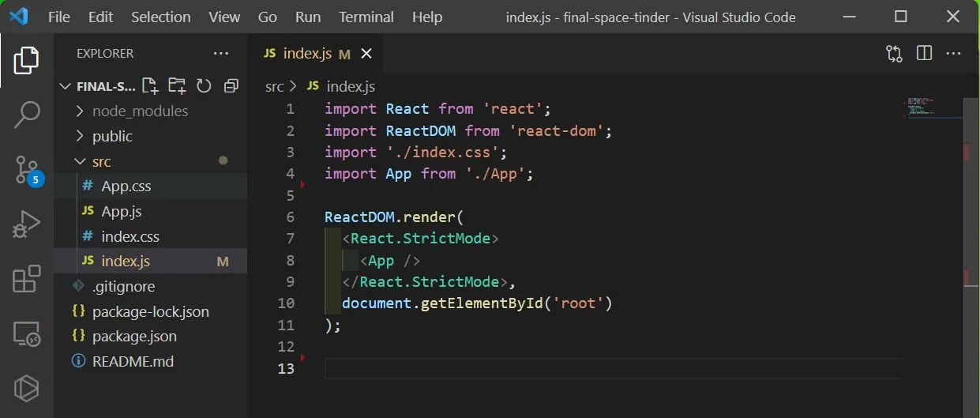The height and width of the screenshot is (418, 980).
Task: Click the Open Changes compare icon
Action: tap(894, 54)
